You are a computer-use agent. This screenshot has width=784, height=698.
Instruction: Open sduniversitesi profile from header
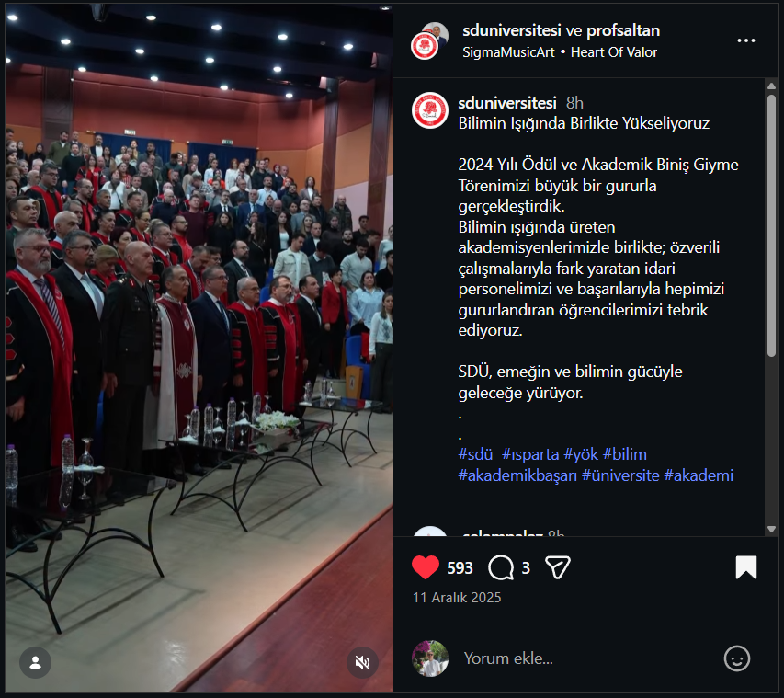512,30
